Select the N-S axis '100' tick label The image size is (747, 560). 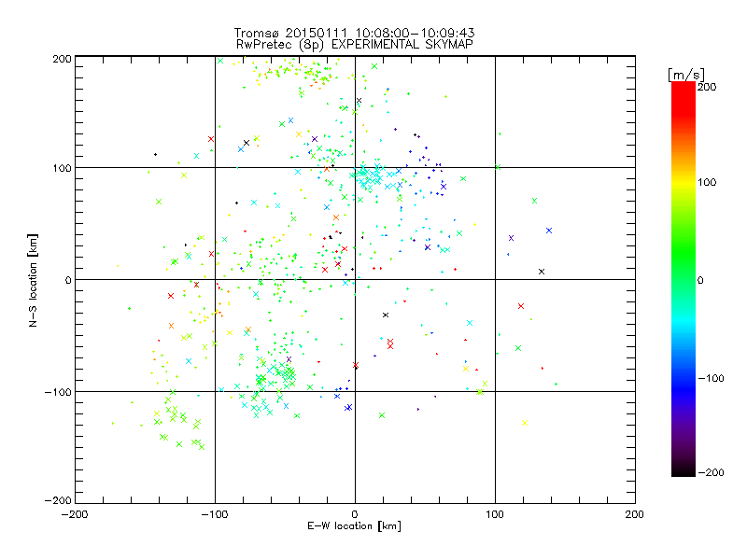(62, 169)
